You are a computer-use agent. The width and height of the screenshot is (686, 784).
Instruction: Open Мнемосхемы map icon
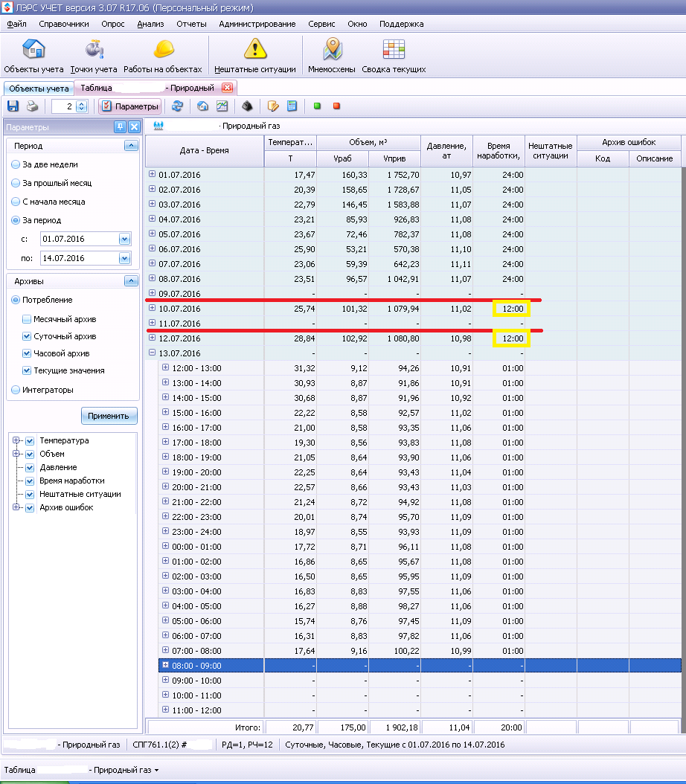tap(333, 49)
